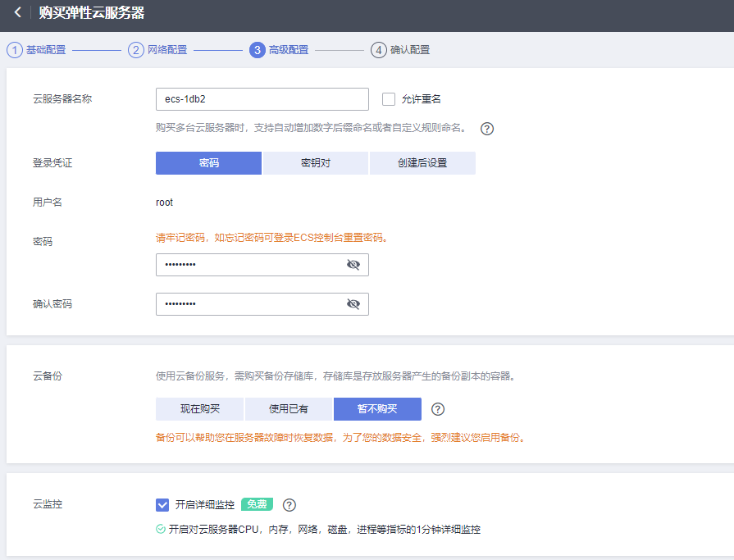Open help icon next to cloud backup options
734x560 pixels.
(438, 409)
